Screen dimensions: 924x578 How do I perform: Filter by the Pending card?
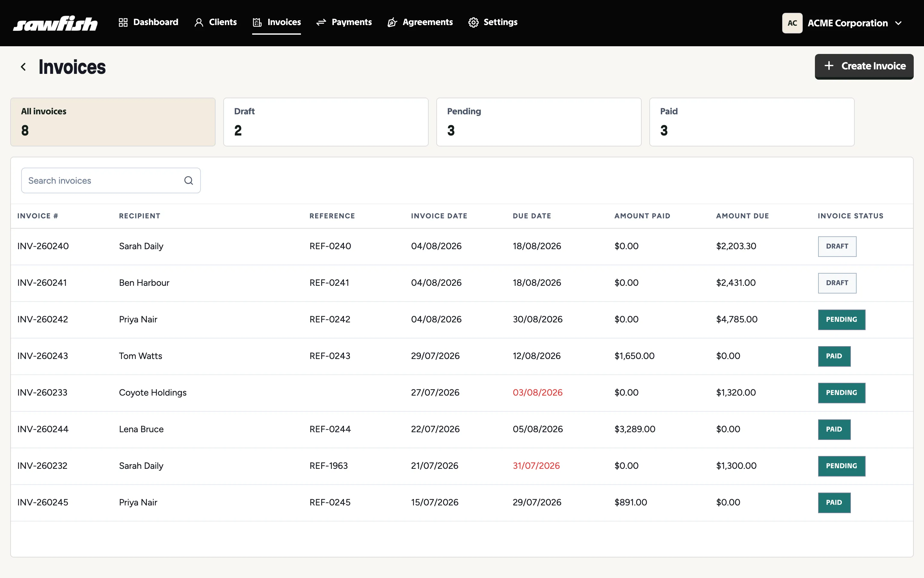(539, 122)
